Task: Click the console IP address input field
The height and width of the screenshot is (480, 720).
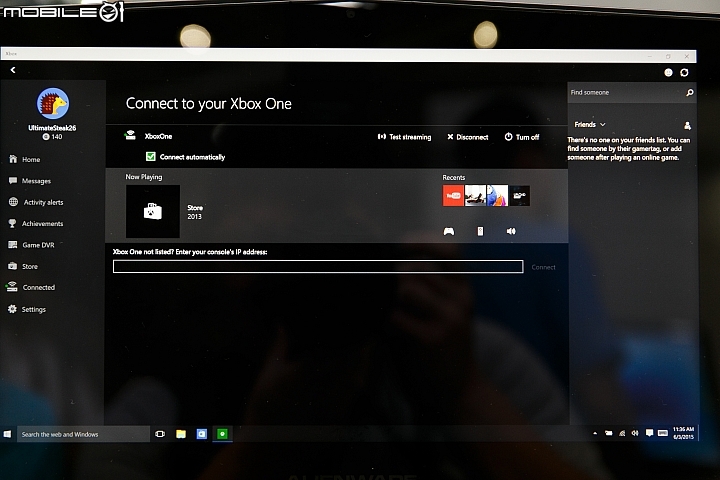Action: pyautogui.click(x=318, y=266)
